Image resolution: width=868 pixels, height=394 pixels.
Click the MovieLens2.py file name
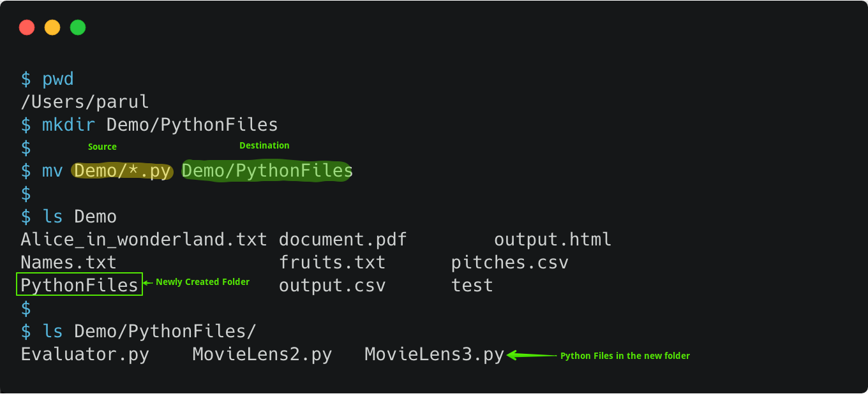pos(262,354)
